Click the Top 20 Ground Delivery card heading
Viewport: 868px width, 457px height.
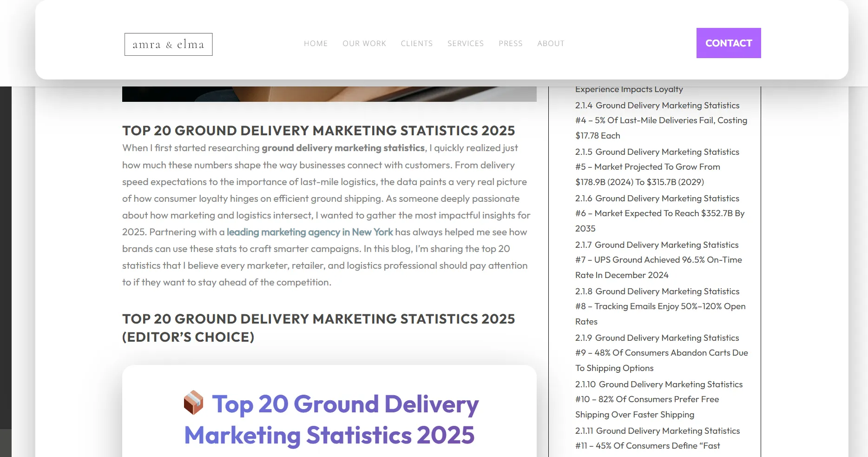coord(331,419)
